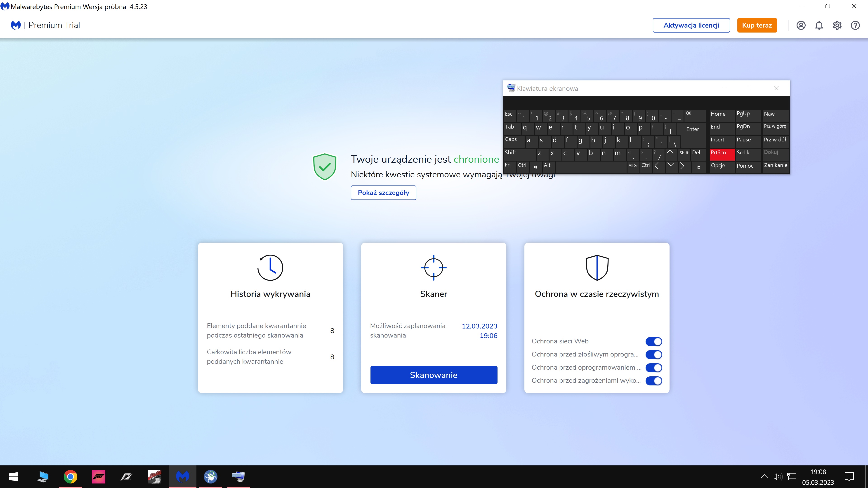Click the Ochrona w czasie rzeczywistym shield icon
868x488 pixels.
pyautogui.click(x=597, y=267)
